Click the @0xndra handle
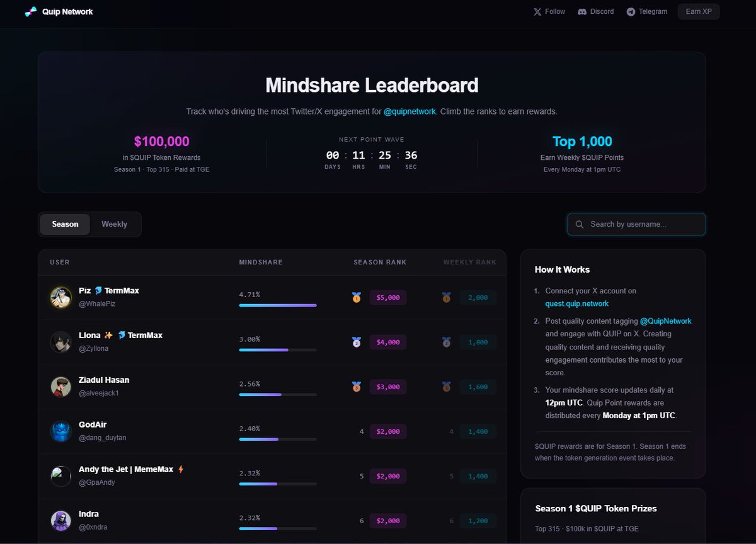 (x=93, y=528)
